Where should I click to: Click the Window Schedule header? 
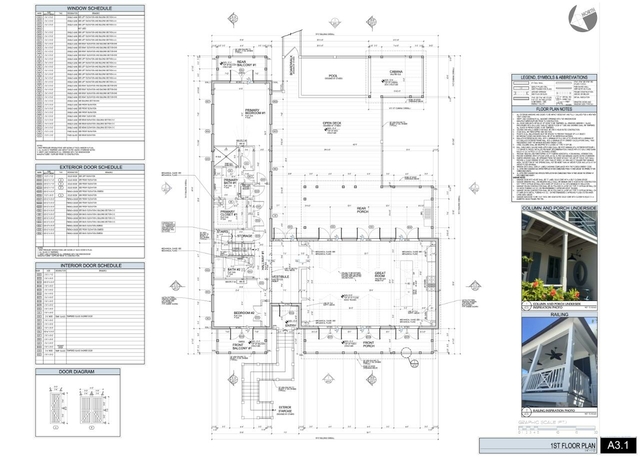(90, 8)
